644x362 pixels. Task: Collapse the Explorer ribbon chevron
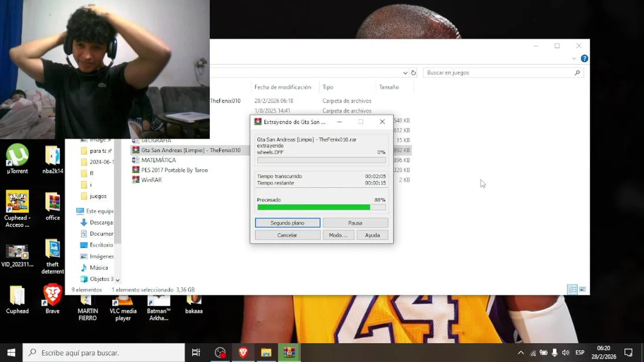tap(574, 59)
